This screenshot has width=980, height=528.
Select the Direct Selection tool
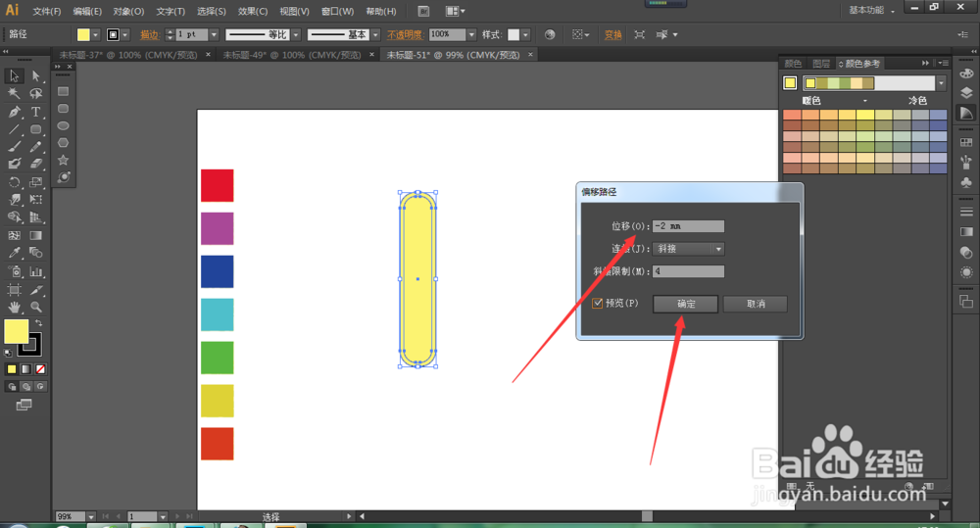click(35, 76)
